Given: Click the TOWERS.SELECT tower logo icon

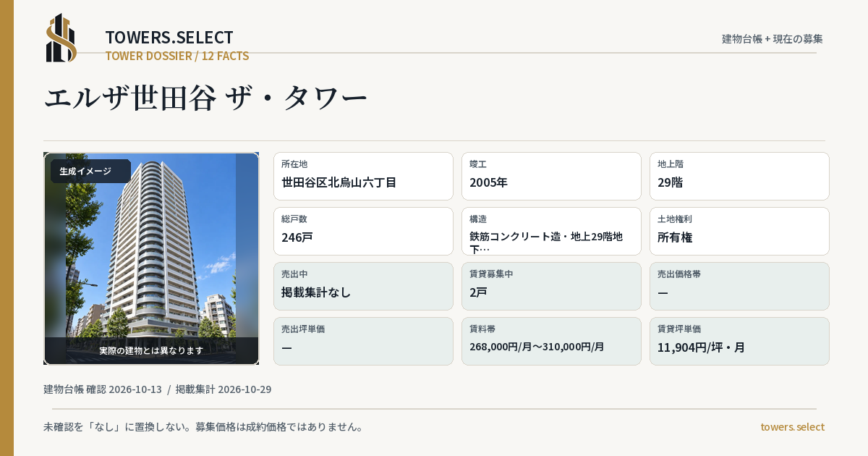Looking at the screenshot, I should pos(61,38).
